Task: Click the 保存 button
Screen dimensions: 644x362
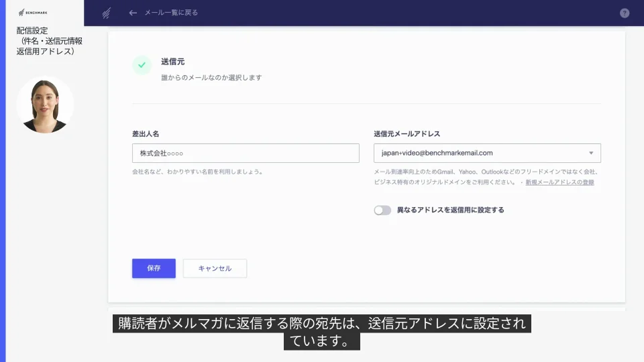Action: click(x=154, y=268)
